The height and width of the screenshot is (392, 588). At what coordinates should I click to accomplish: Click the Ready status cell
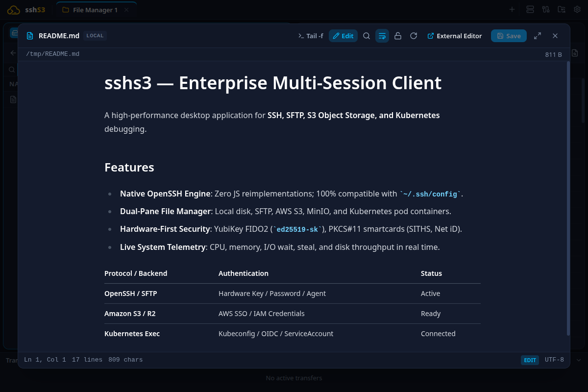431,314
